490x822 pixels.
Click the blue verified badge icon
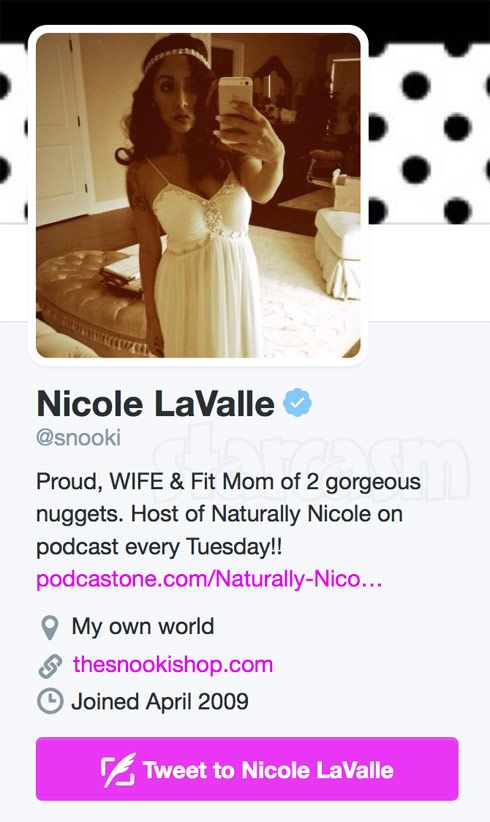click(x=297, y=403)
